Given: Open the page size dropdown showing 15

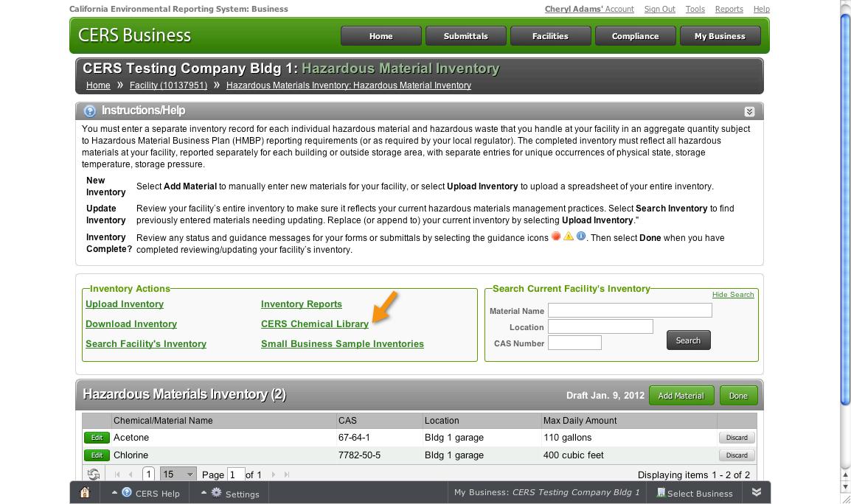Looking at the screenshot, I should (178, 475).
